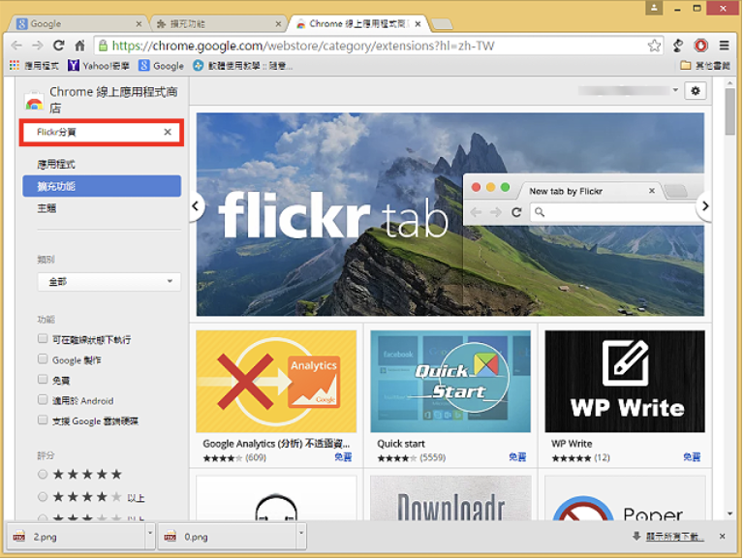Click the scrollbar up arrow
Screen dimensions: 744x560
click(x=729, y=83)
